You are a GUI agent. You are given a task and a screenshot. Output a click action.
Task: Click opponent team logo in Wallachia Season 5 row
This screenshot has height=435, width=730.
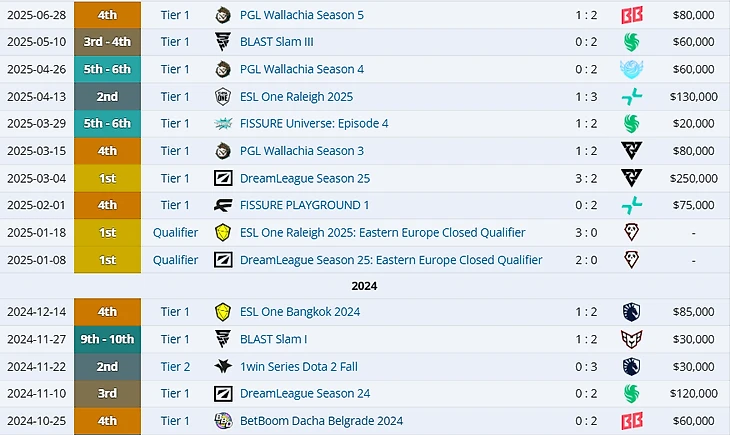pos(631,15)
